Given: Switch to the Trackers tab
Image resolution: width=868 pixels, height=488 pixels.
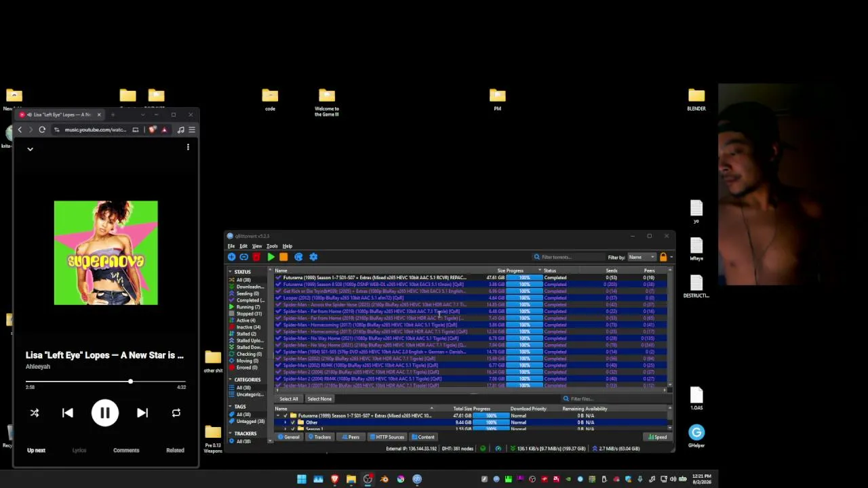Looking at the screenshot, I should (319, 437).
